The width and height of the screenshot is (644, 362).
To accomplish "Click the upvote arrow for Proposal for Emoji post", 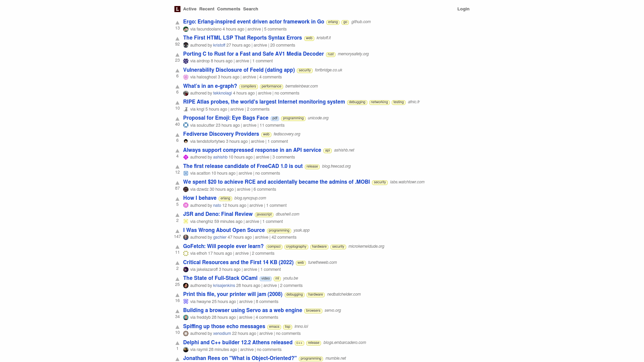I will (x=177, y=118).
